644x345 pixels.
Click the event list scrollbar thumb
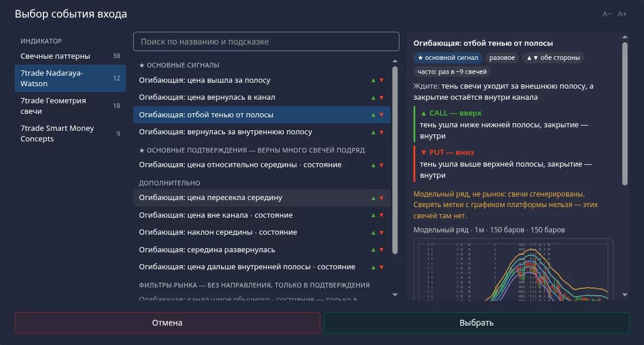(395, 160)
